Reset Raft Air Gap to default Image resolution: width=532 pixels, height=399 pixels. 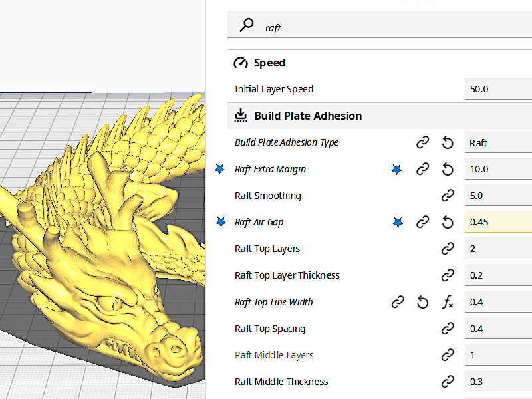coord(448,222)
